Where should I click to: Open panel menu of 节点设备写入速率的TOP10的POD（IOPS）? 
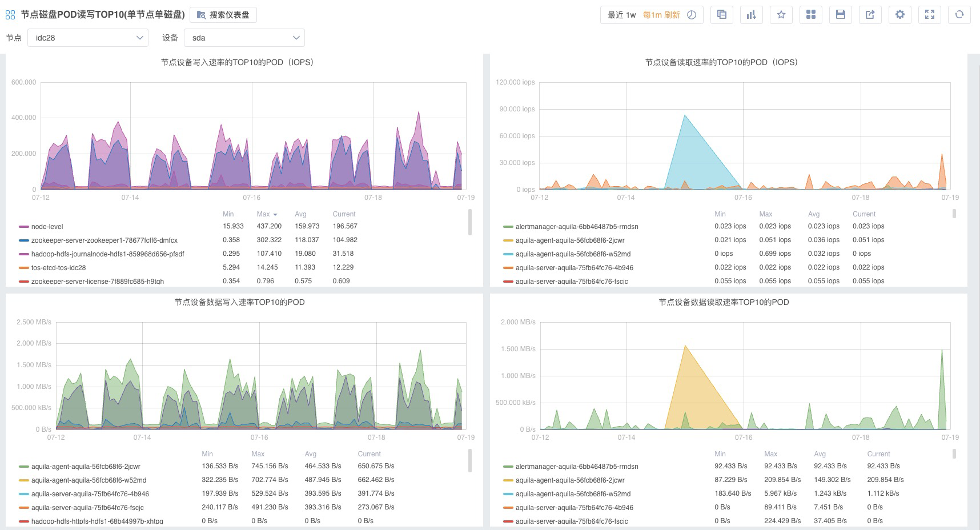pos(238,62)
